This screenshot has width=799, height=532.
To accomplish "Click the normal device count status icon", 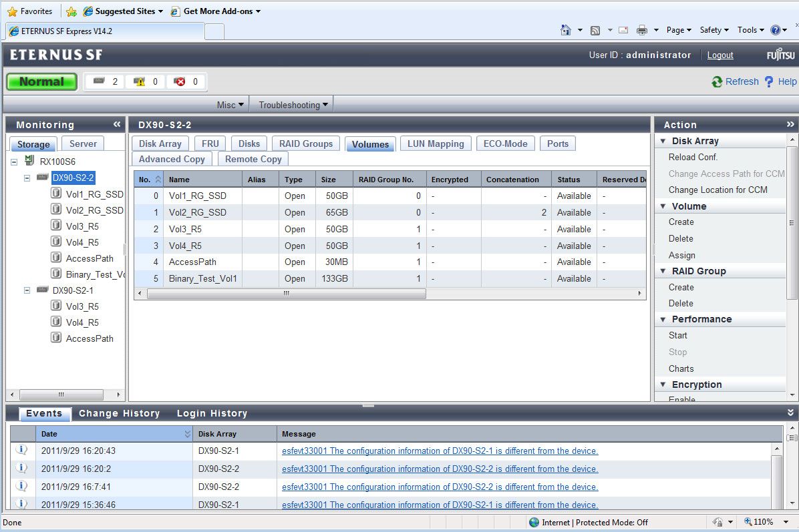I will (99, 81).
